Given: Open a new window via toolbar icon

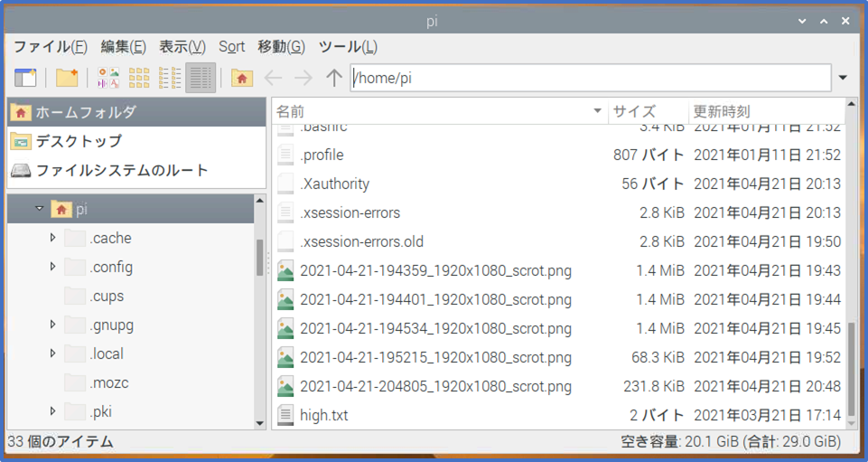Looking at the screenshot, I should tap(25, 78).
